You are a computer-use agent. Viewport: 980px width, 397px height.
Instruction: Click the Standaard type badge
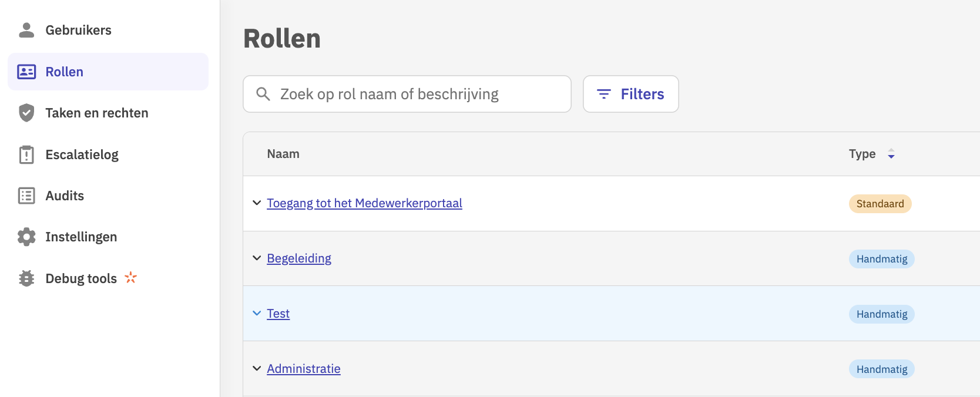[880, 204]
